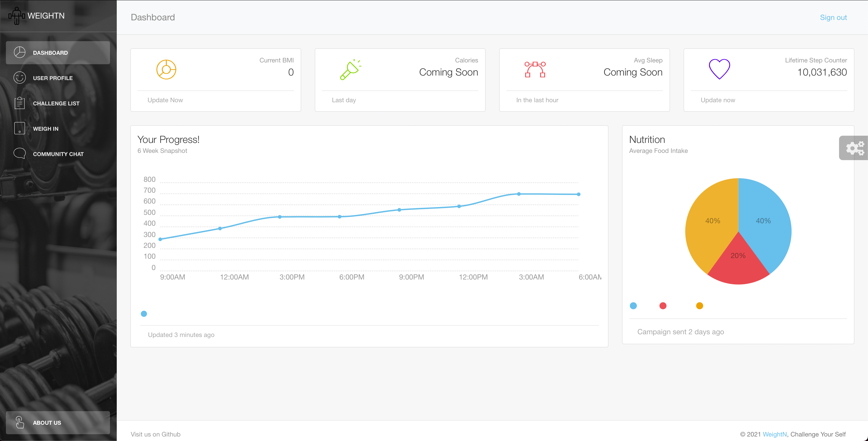Follow the WeightN footer link

click(774, 434)
